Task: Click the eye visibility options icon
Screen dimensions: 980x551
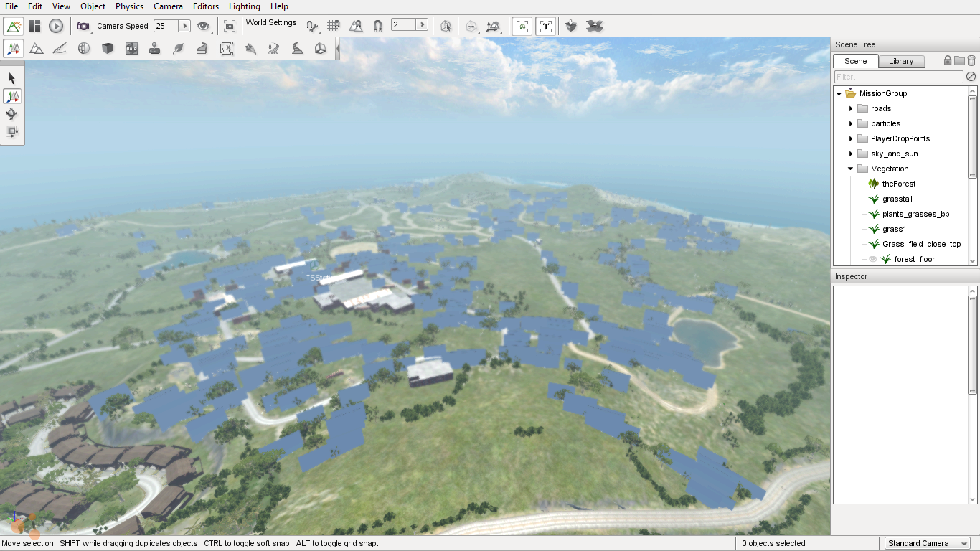Action: (204, 26)
